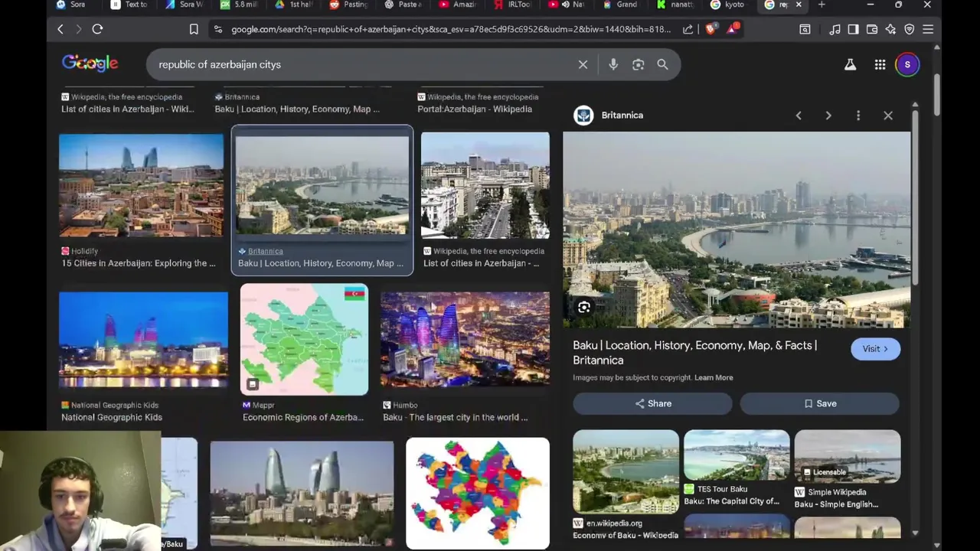Open 'Baku | Location, History, Economy' title in panel
This screenshot has width=980, height=551.
click(694, 353)
